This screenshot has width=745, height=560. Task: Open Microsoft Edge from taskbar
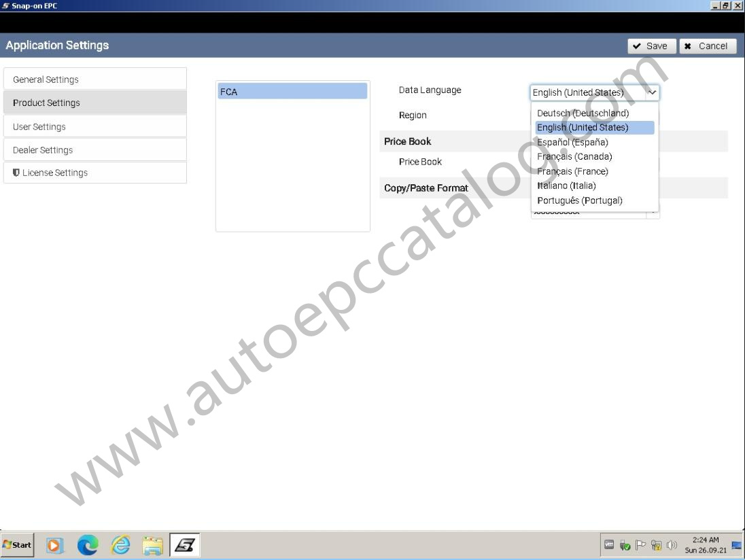pos(88,545)
